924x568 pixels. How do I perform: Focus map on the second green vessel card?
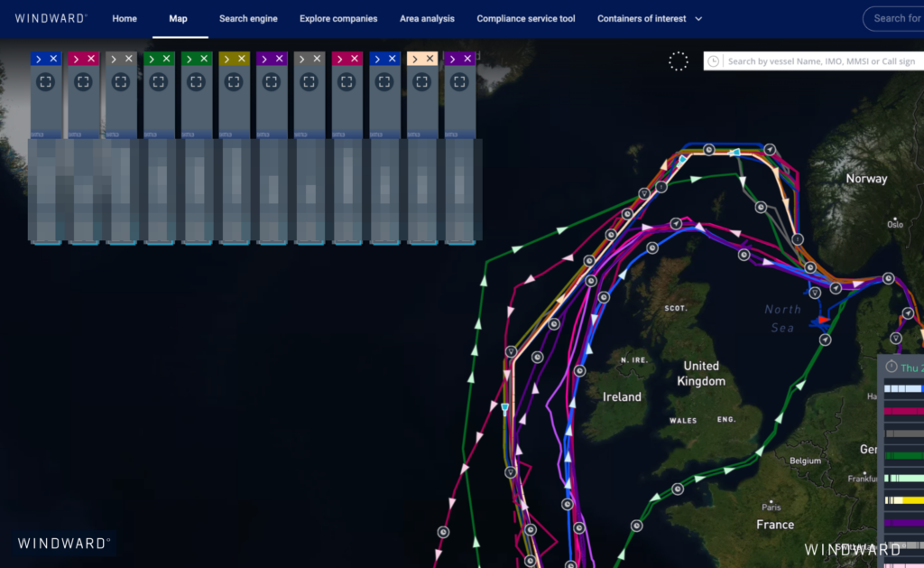(x=196, y=82)
